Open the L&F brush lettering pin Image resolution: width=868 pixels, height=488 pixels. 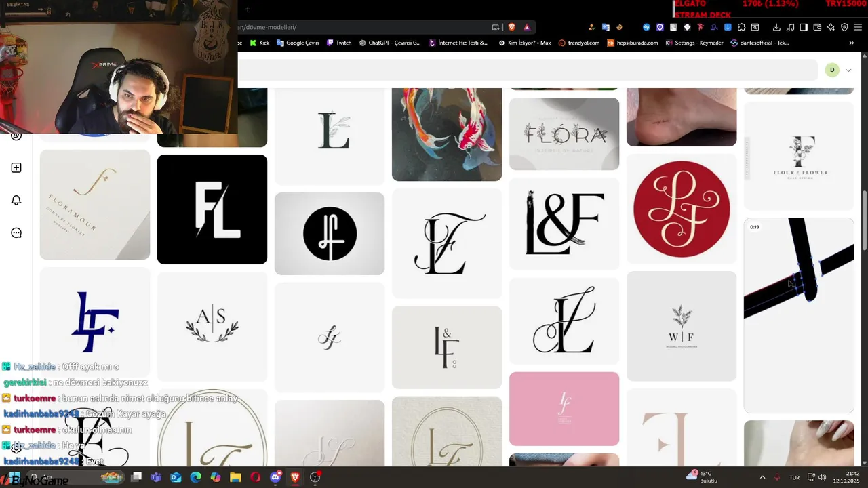coord(564,224)
